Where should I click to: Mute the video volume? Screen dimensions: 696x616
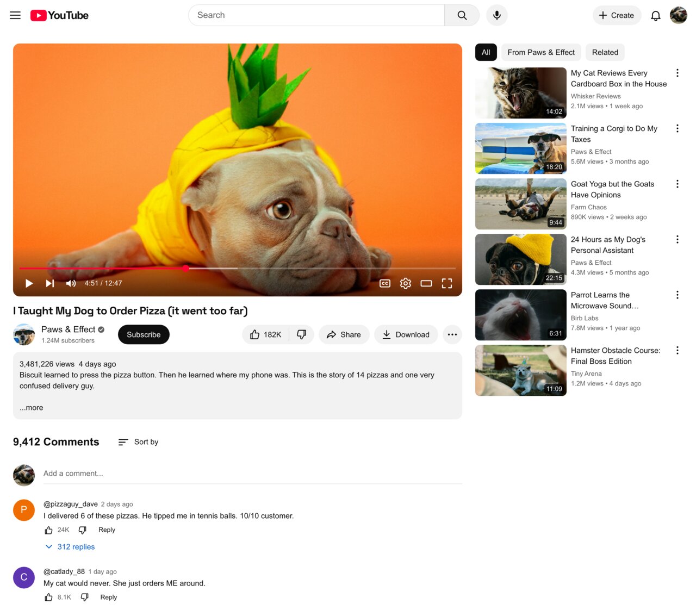pyautogui.click(x=71, y=283)
